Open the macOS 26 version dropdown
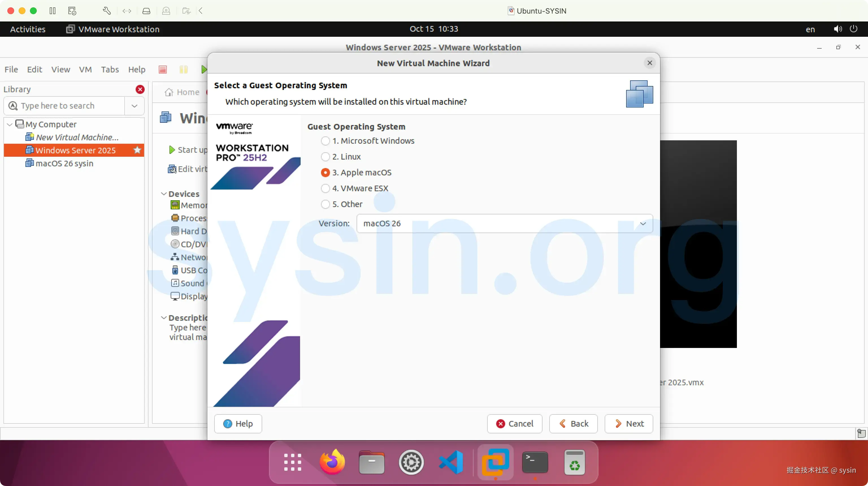The image size is (868, 486). 643,223
